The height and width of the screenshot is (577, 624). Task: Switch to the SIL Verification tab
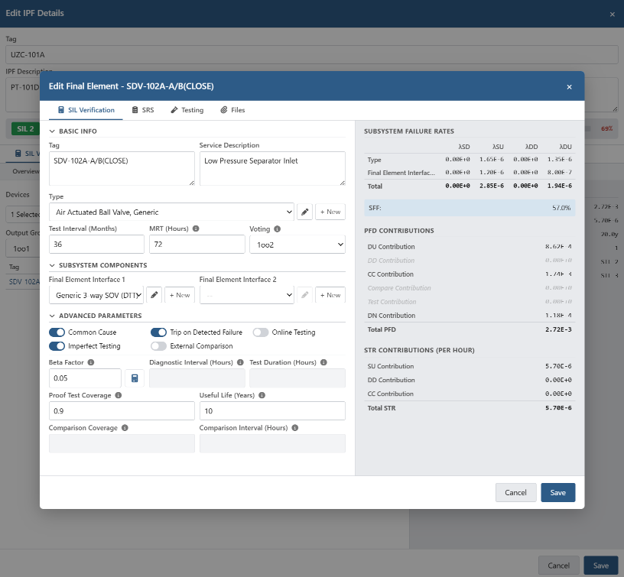86,110
